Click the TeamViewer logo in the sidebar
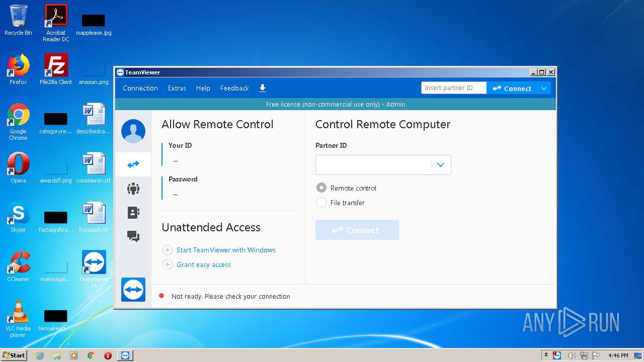Image resolution: width=644 pixels, height=362 pixels. (x=133, y=290)
